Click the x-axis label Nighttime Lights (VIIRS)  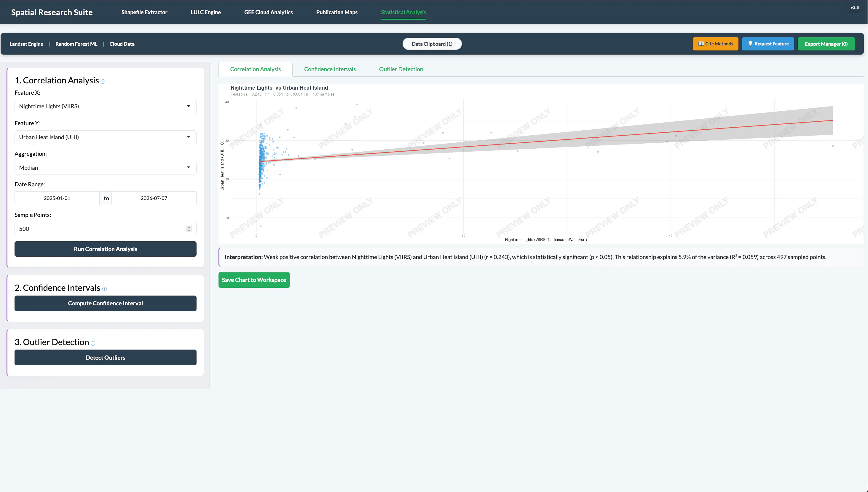pos(546,239)
